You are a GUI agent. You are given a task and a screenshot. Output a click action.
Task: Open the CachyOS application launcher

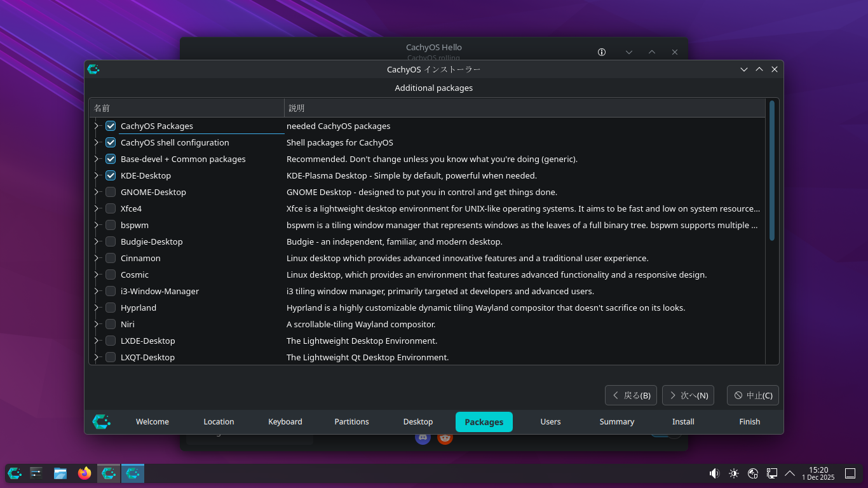pyautogui.click(x=15, y=473)
